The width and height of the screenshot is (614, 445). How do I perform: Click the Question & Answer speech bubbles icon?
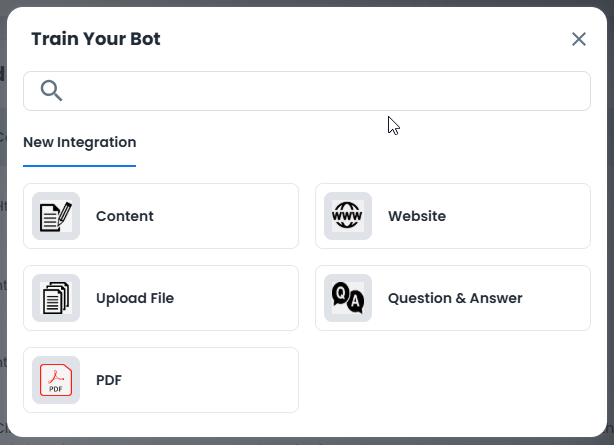[x=347, y=298]
